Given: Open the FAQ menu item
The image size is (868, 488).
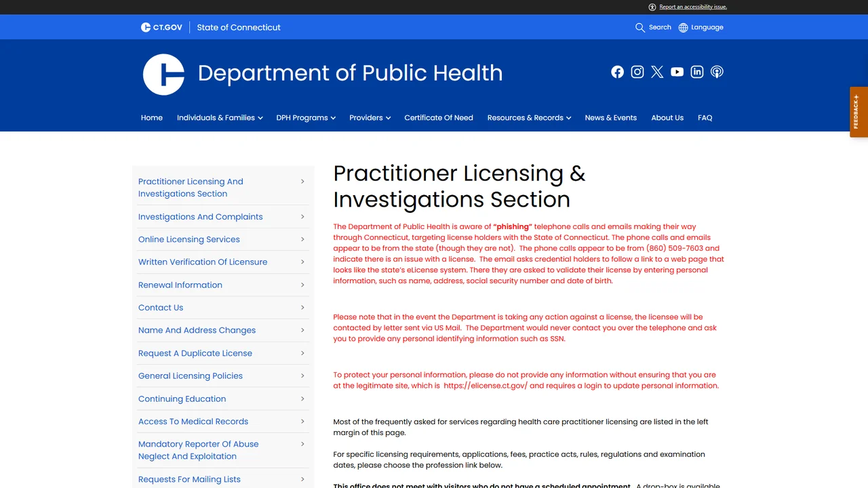Looking at the screenshot, I should click(705, 118).
